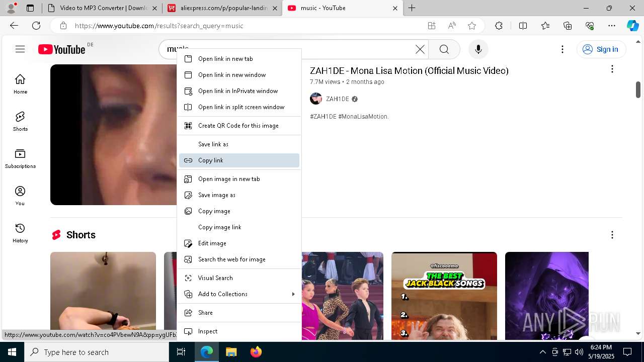
Task: Choose Open link in new window
Action: click(x=239, y=75)
